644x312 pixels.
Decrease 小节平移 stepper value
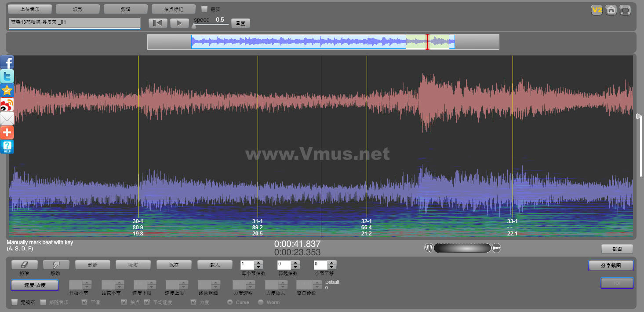click(332, 267)
